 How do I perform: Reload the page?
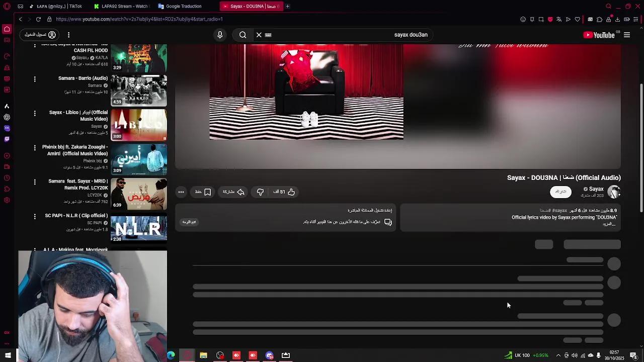[x=38, y=19]
